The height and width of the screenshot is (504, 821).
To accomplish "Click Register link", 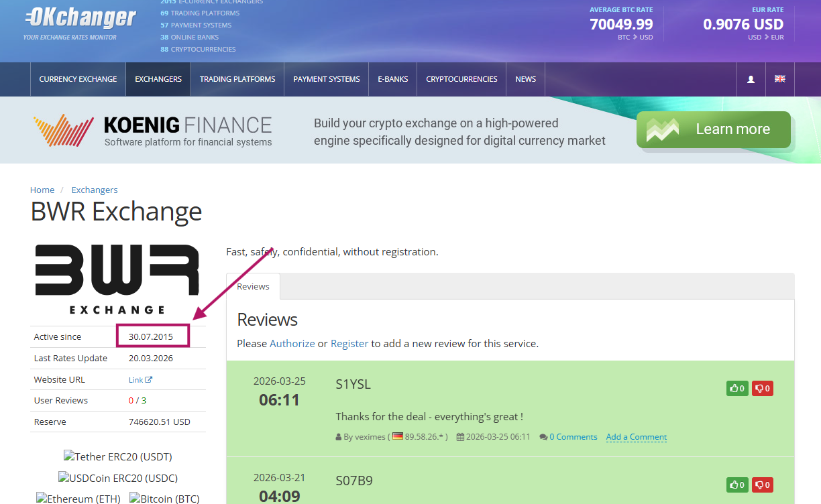I will 349,343.
